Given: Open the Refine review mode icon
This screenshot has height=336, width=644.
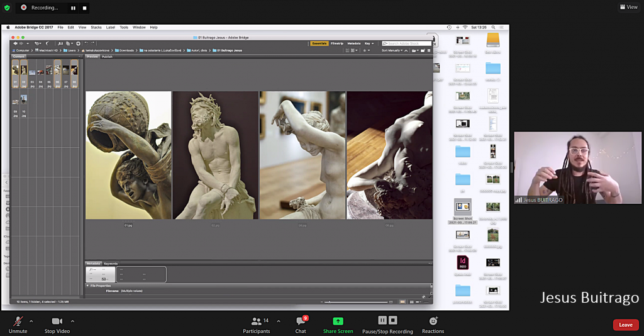Looking at the screenshot, I should click(x=68, y=43).
